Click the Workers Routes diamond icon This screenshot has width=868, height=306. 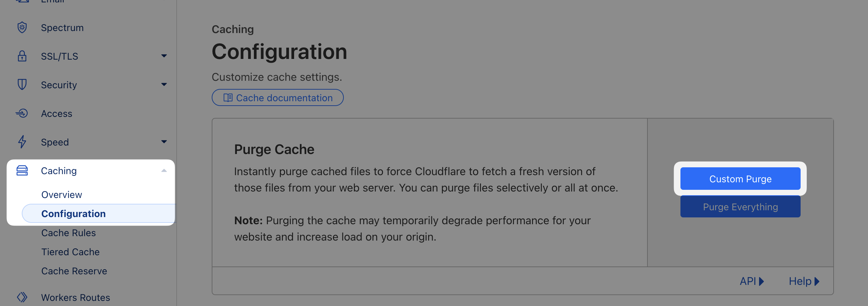click(22, 297)
